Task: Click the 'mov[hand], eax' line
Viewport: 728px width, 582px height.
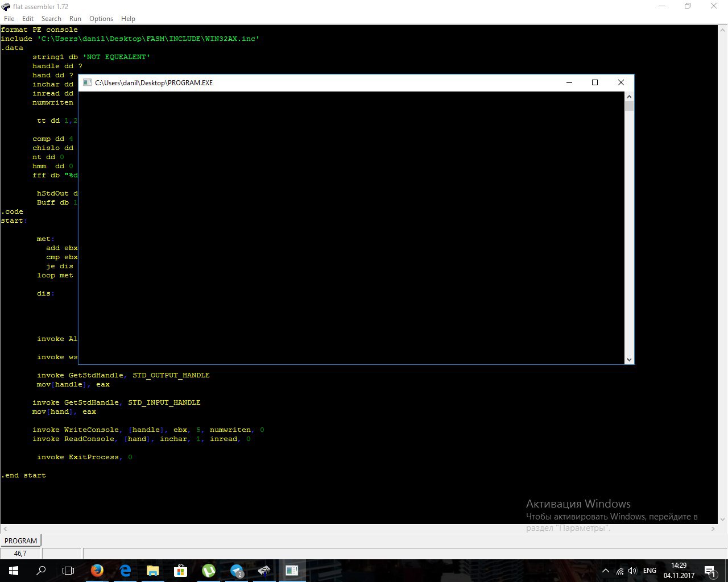Action: 64,411
